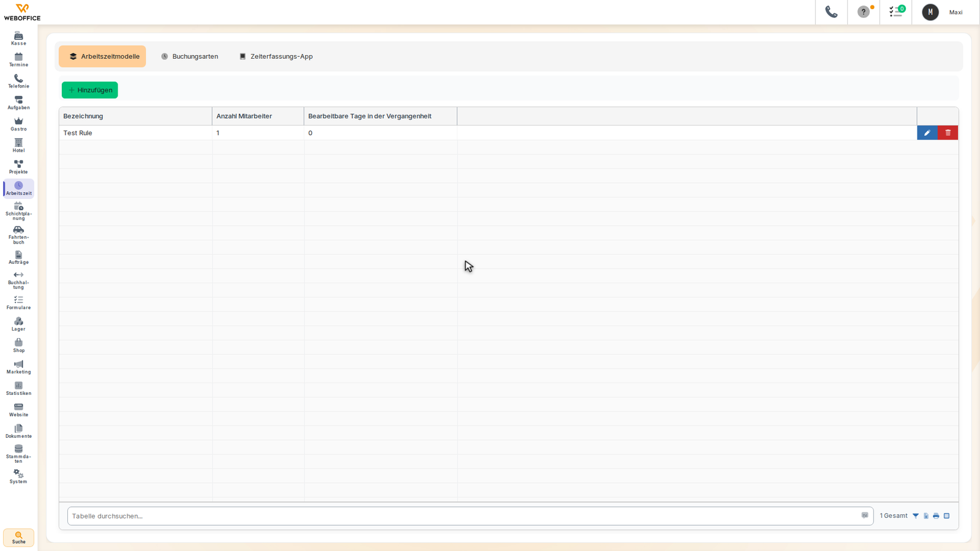Click the keyboard icon in search field
980x551 pixels.
865,515
